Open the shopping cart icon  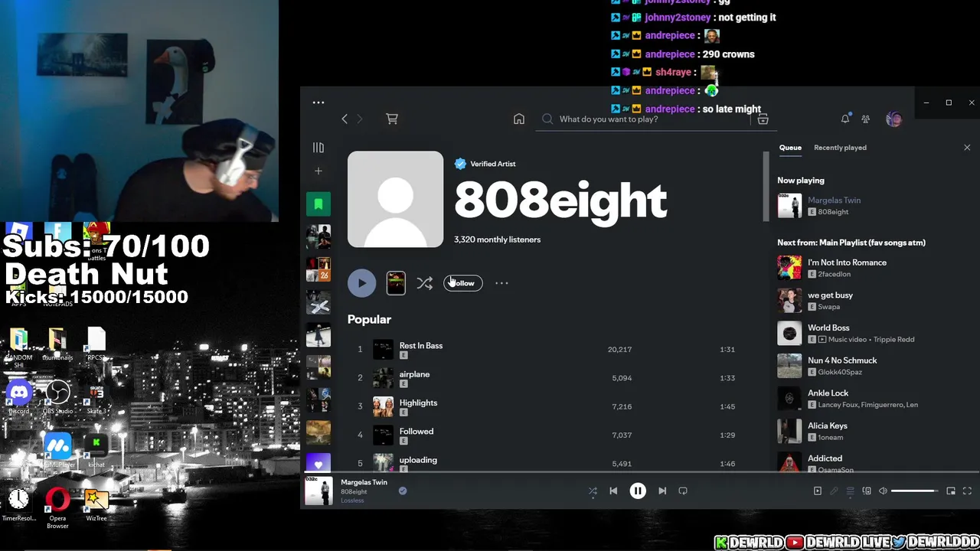click(392, 119)
